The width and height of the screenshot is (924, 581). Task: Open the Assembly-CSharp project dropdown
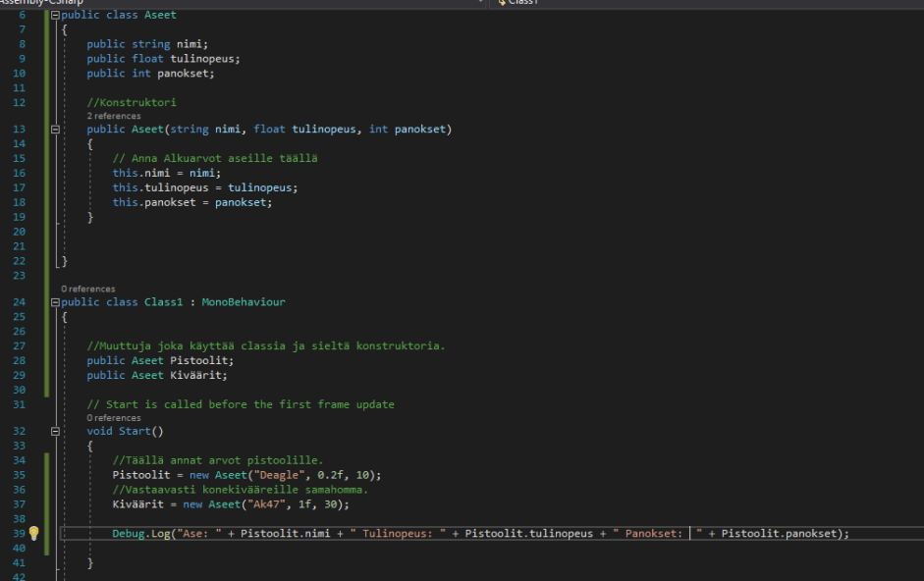pyautogui.click(x=480, y=2)
